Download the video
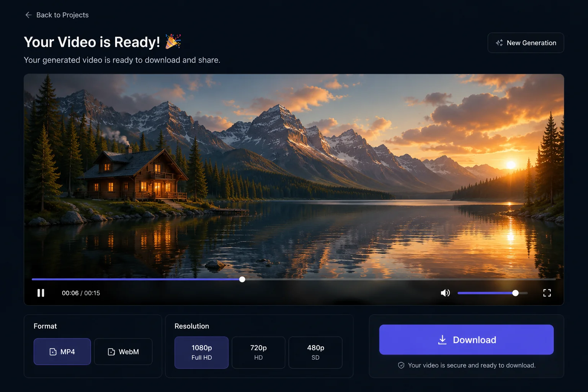588x392 pixels. pyautogui.click(x=466, y=340)
